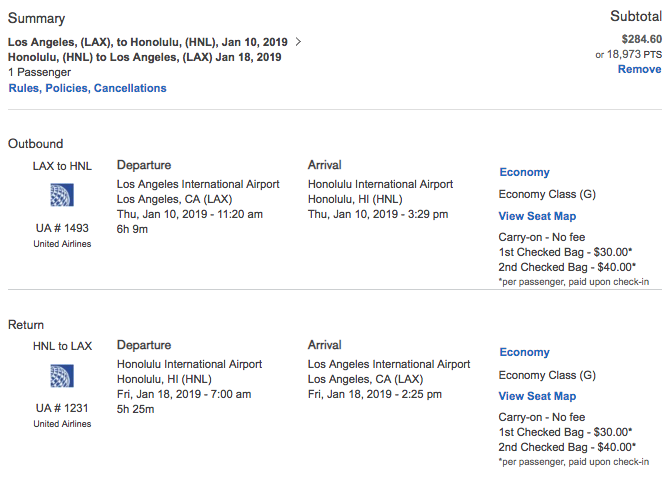Click the outbound LAX to HNL route label
This screenshot has width=671, height=486.
tap(62, 166)
